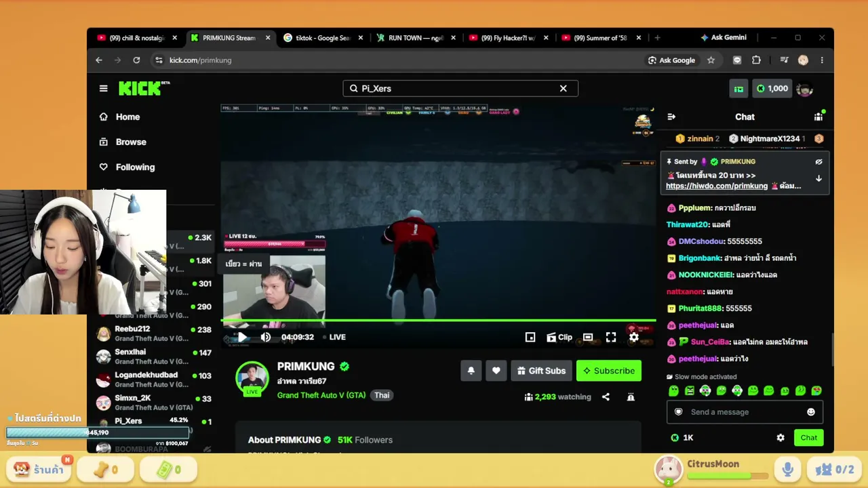Screen dimensions: 868x488
Task: Insert the first green blob emote
Action: tap(673, 390)
